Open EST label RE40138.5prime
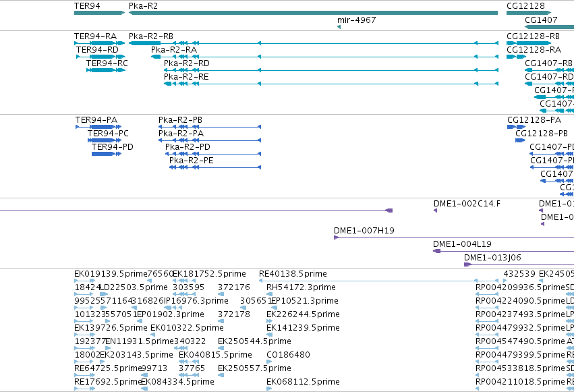 click(293, 274)
